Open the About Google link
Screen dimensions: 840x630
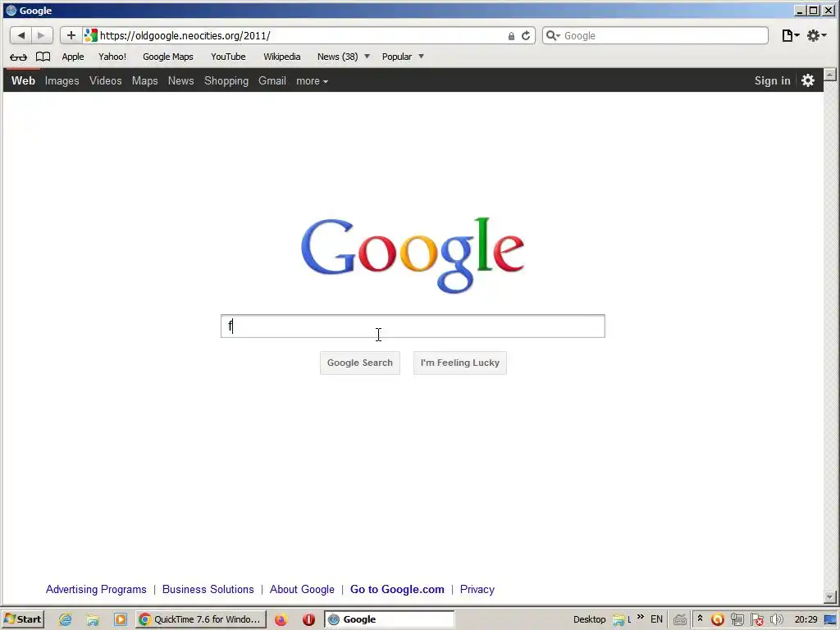[302, 589]
